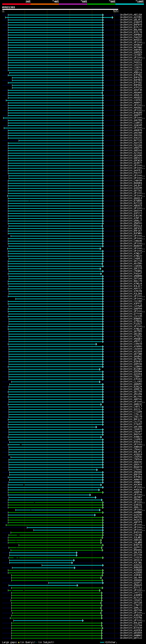Select label UniRef100_A9SB19

131,45
